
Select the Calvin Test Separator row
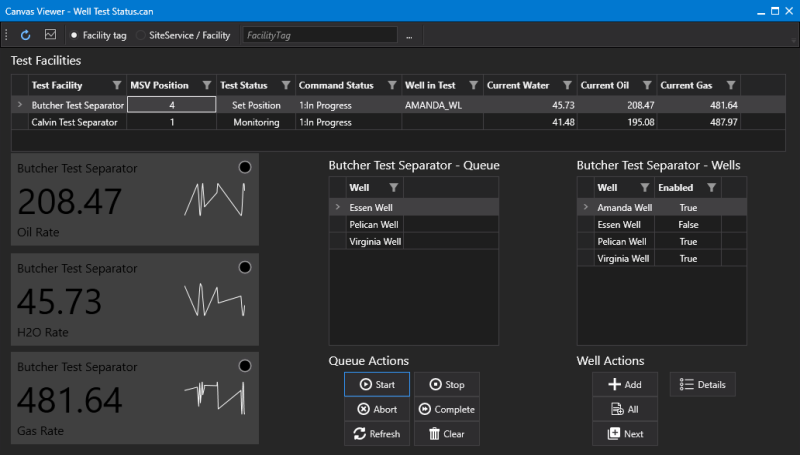pos(398,122)
